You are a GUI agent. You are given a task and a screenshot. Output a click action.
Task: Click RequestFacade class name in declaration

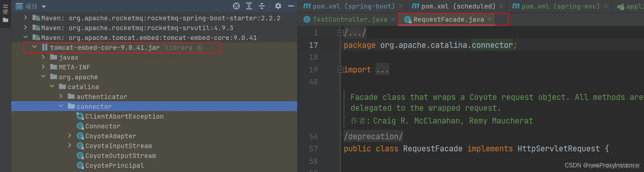point(433,148)
